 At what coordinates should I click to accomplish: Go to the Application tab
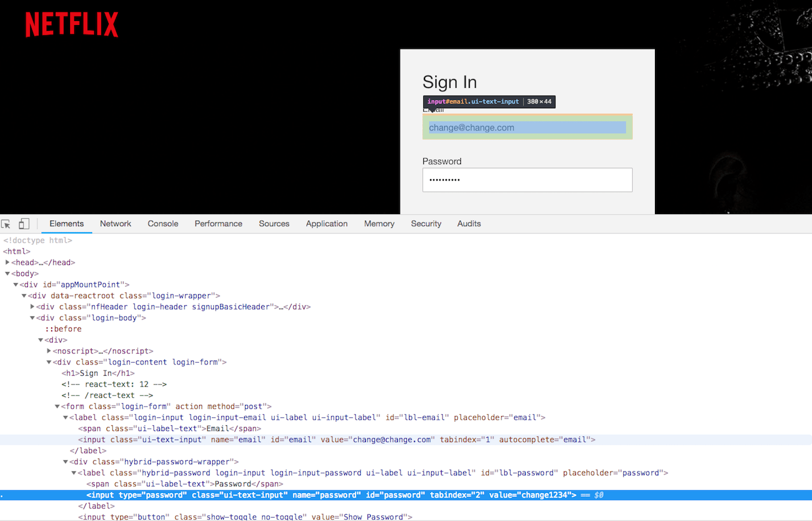327,224
